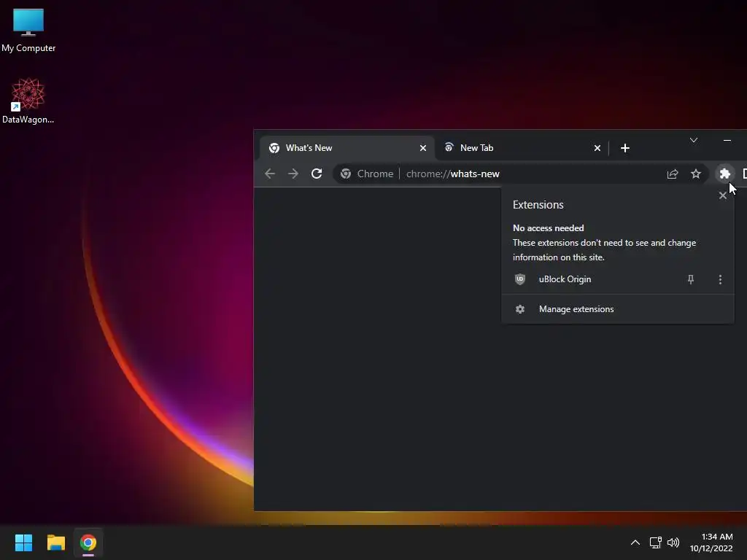
Task: Go forward with the forward arrow
Action: point(293,174)
